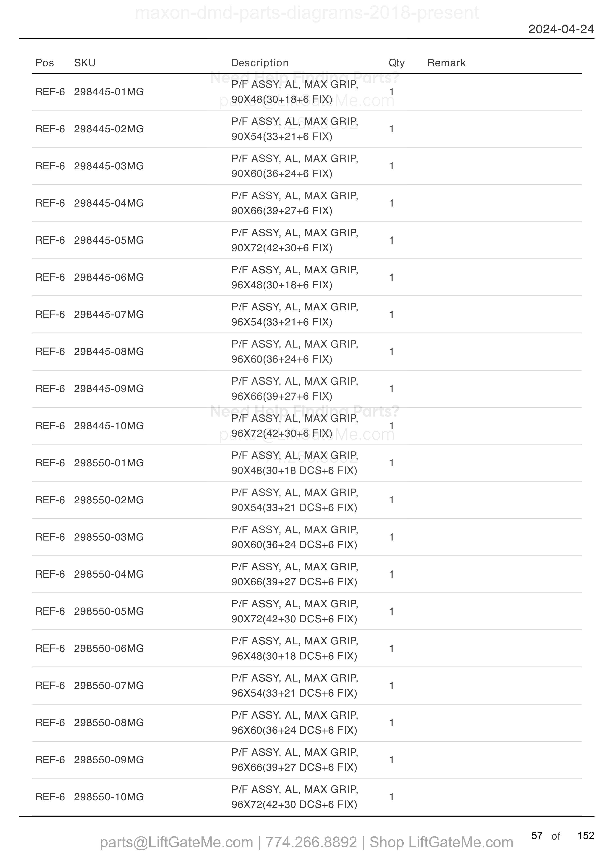This screenshot has width=614, height=868.
Task: Click description 96X48(30+18 DCS+6 FIX)
Action: pos(294,656)
